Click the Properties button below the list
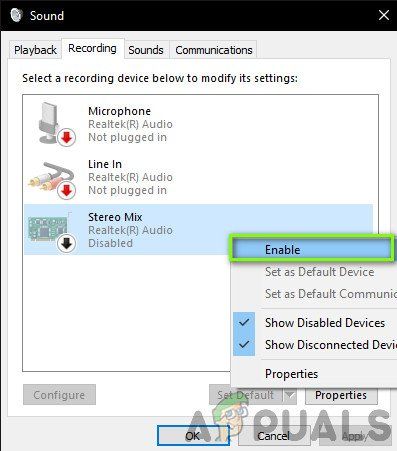The height and width of the screenshot is (451, 397). click(341, 395)
